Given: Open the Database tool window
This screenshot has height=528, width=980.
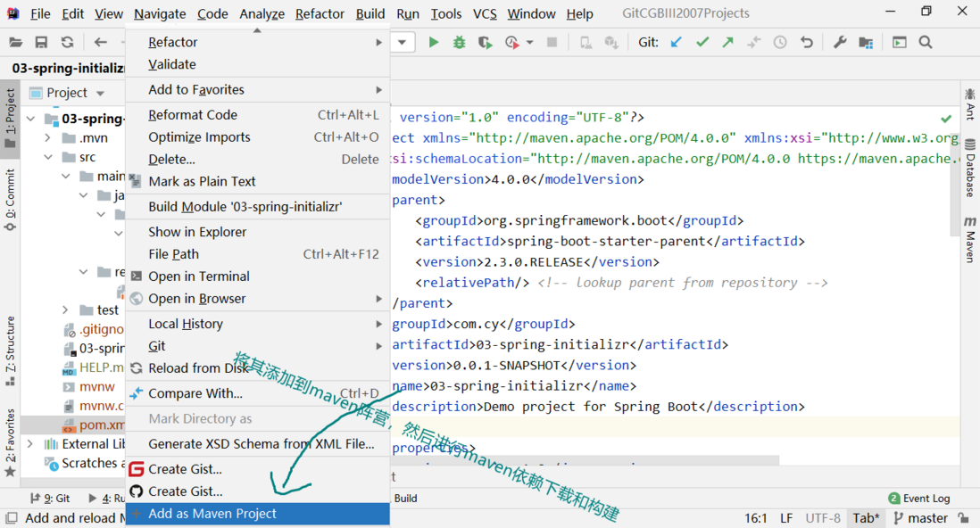Looking at the screenshot, I should coord(970,168).
